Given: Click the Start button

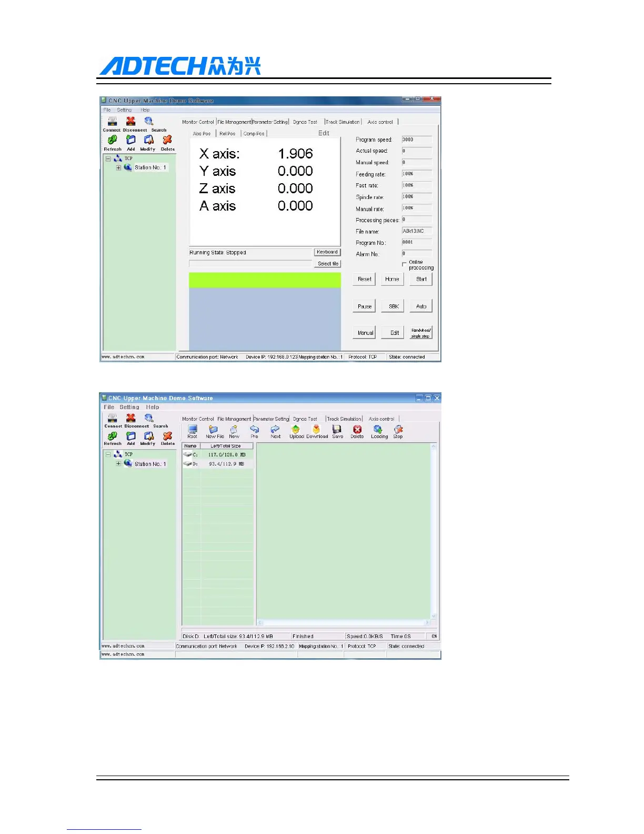Looking at the screenshot, I should pos(421,279).
